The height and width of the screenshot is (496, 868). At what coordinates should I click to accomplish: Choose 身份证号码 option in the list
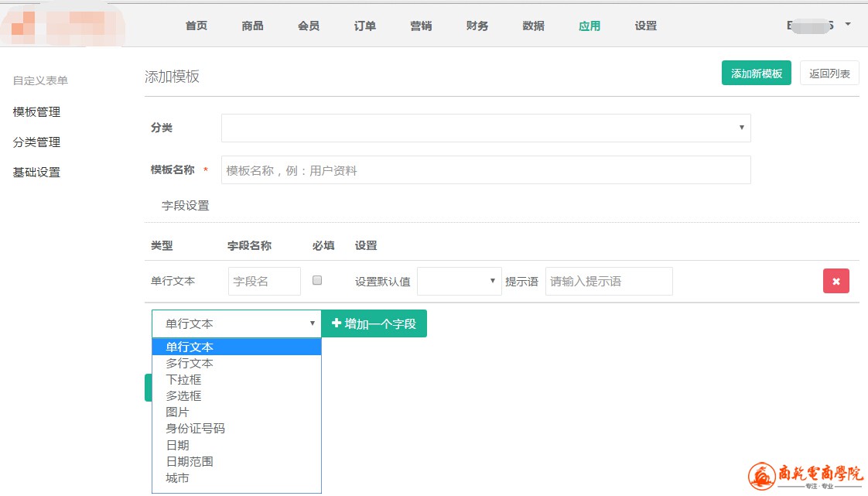[x=237, y=429]
